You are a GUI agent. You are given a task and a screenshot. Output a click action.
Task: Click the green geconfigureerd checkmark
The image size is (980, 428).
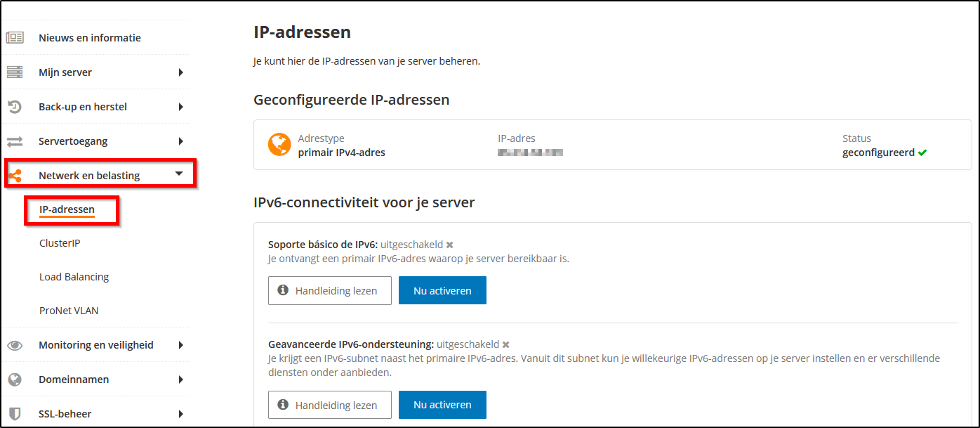[926, 152]
